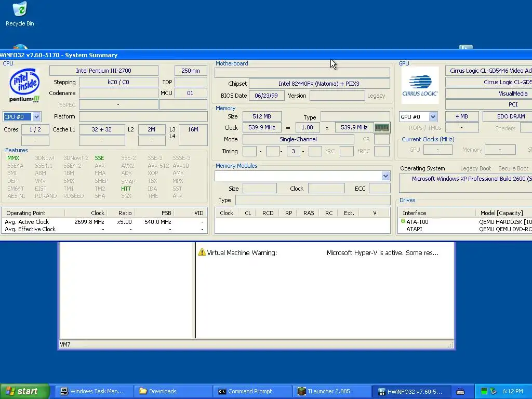Click the memory module chip icon
This screenshot has height=399, width=532.
tap(382, 128)
